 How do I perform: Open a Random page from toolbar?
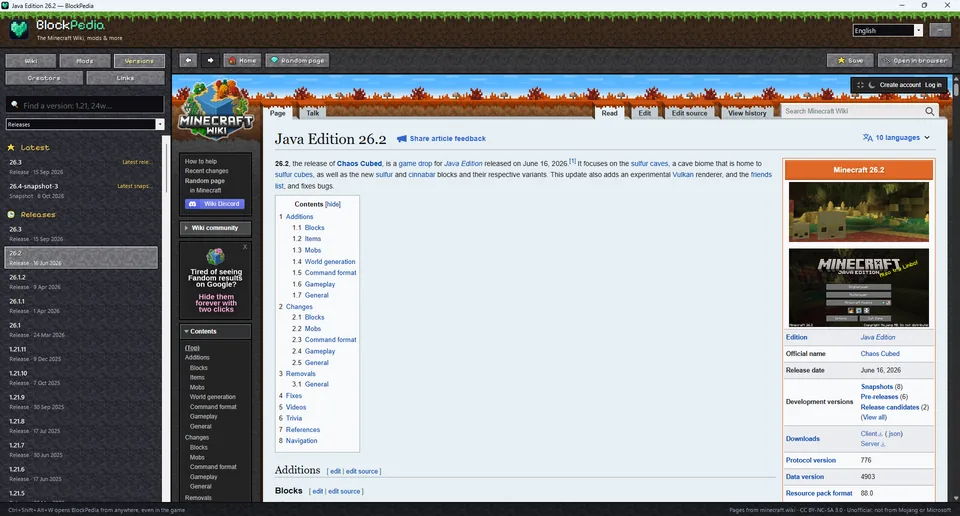click(x=298, y=61)
